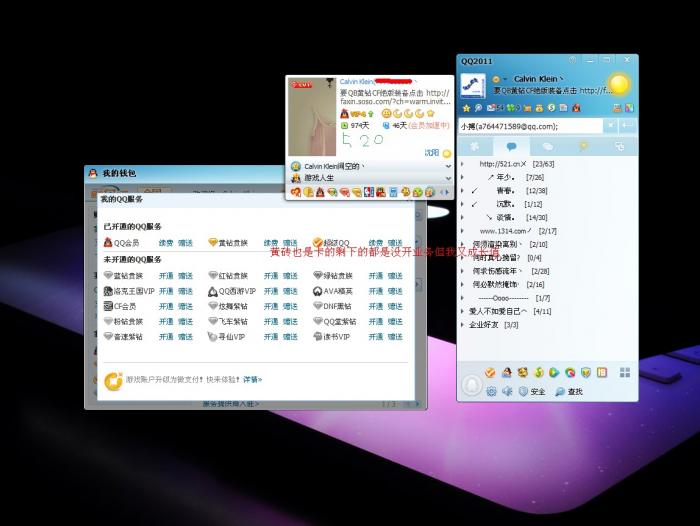Click 赠送 link for QQ西游VIP
Screen dimensions: 700x526
[x=290, y=291]
